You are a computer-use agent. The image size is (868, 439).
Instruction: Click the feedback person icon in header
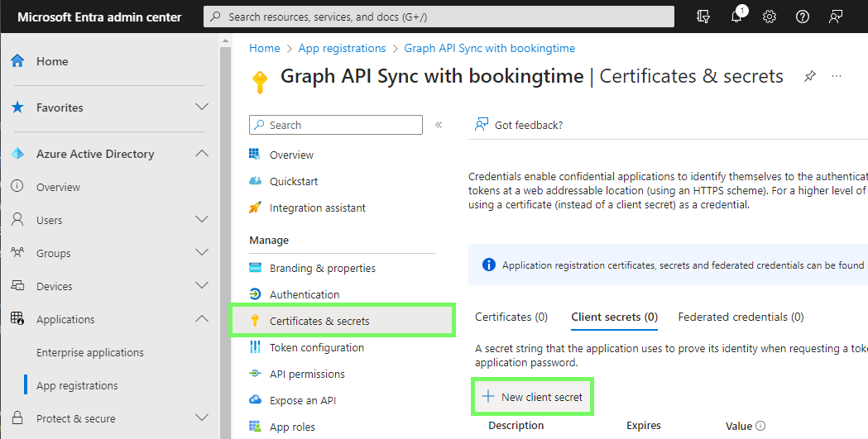tap(836, 17)
